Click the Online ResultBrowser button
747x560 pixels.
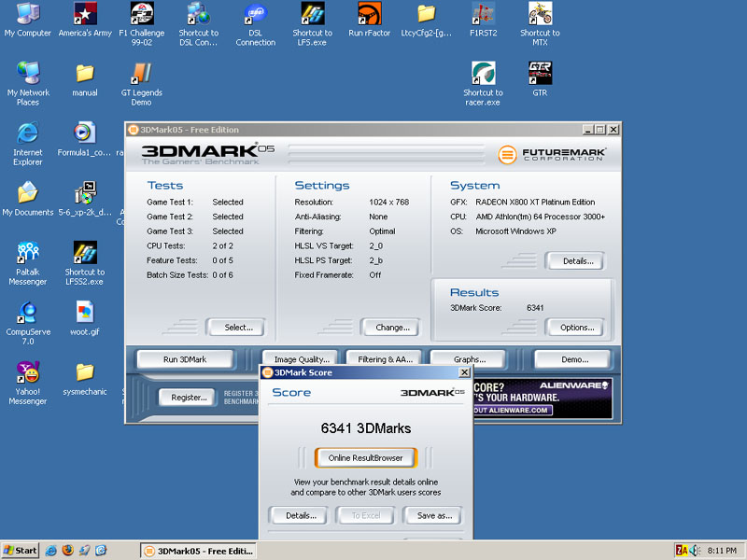(365, 457)
